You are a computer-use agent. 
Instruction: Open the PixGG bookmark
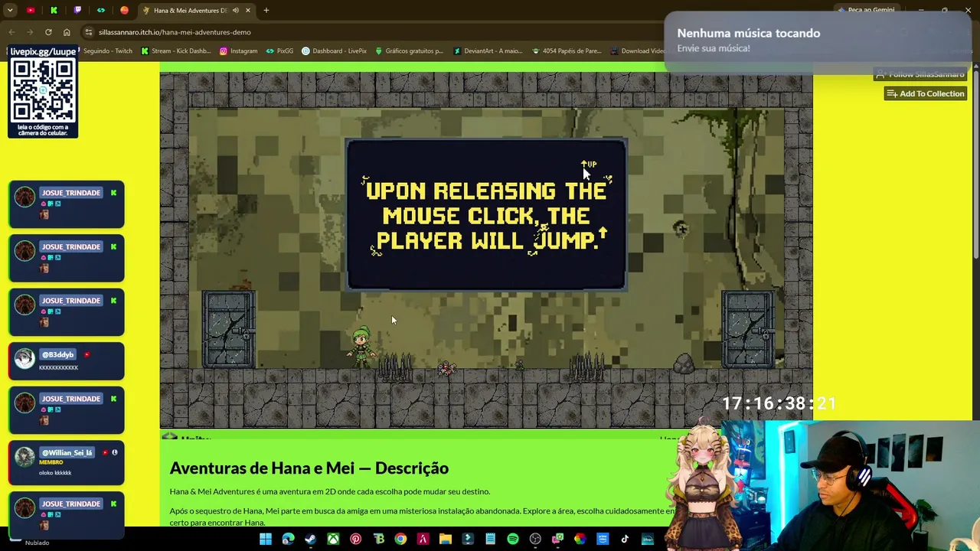[280, 51]
